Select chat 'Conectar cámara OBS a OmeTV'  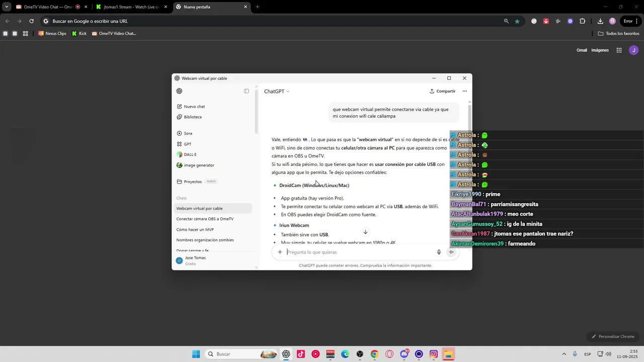pyautogui.click(x=213, y=219)
